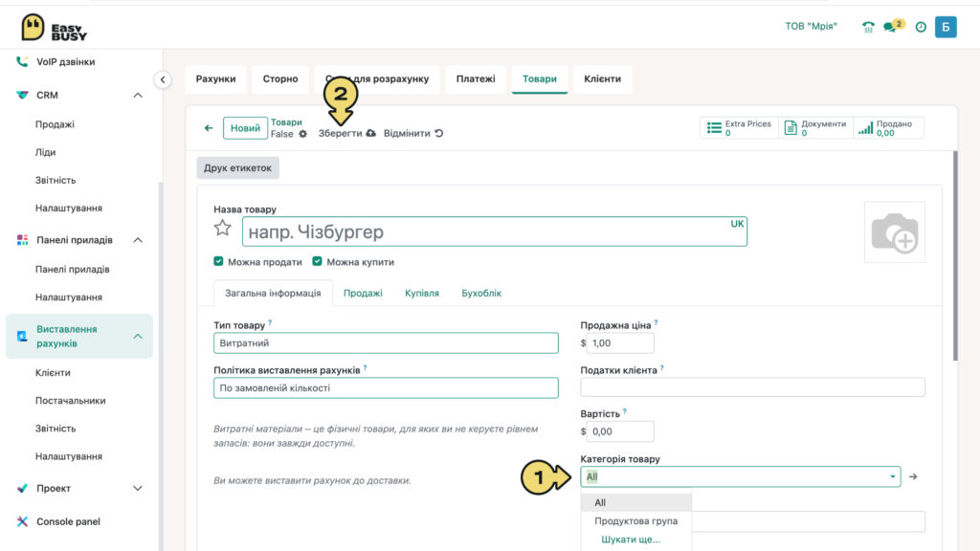Click the Проект checkmark icon

coord(22,488)
